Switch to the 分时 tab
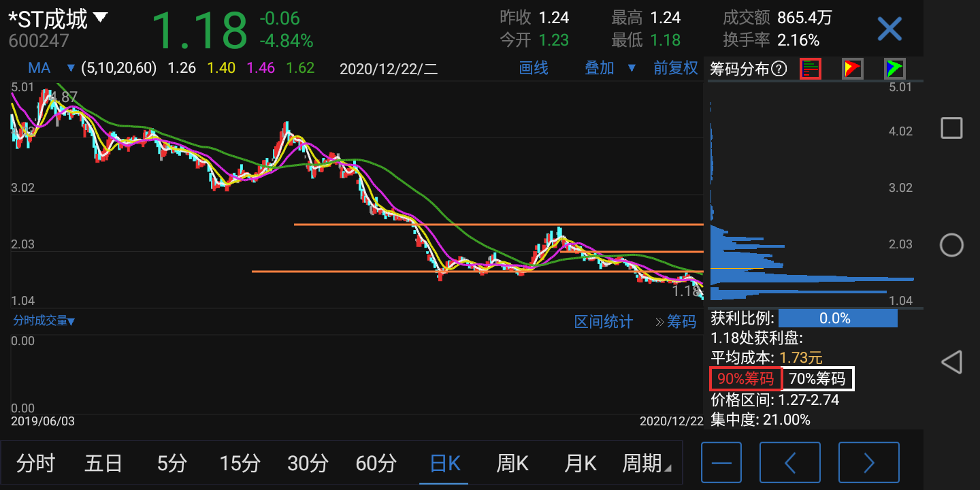980x490 pixels. [x=35, y=463]
